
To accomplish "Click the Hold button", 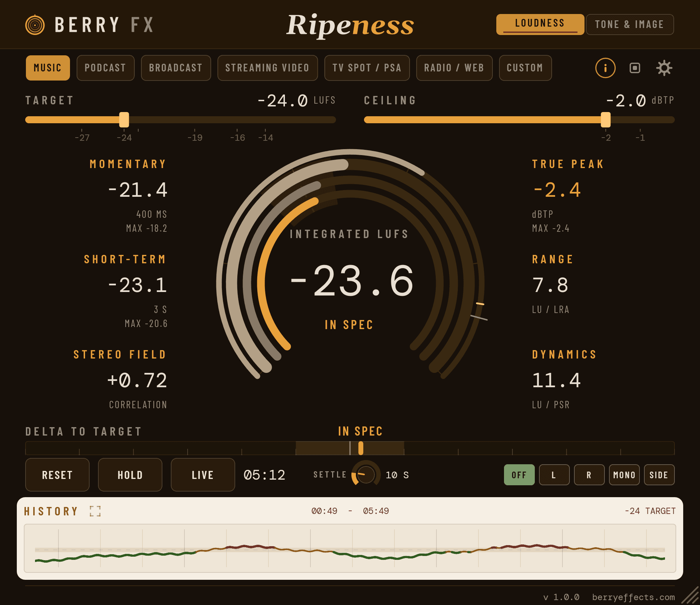I will pos(130,475).
